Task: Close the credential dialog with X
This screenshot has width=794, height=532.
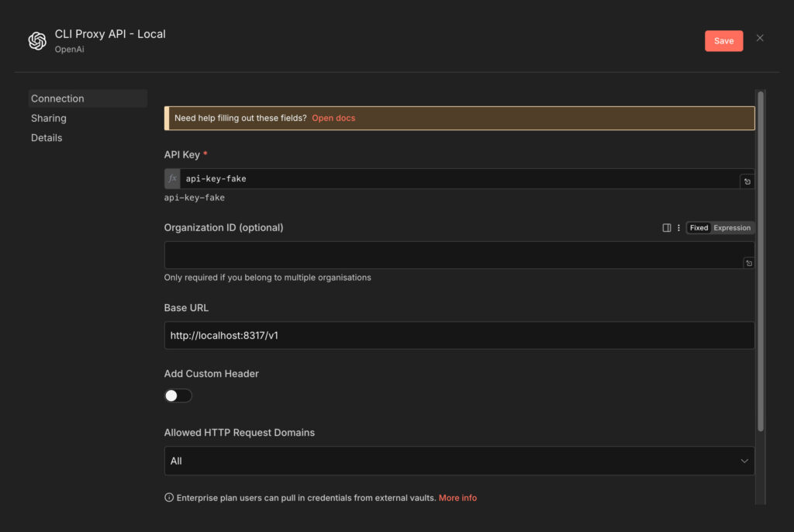Action: [760, 38]
